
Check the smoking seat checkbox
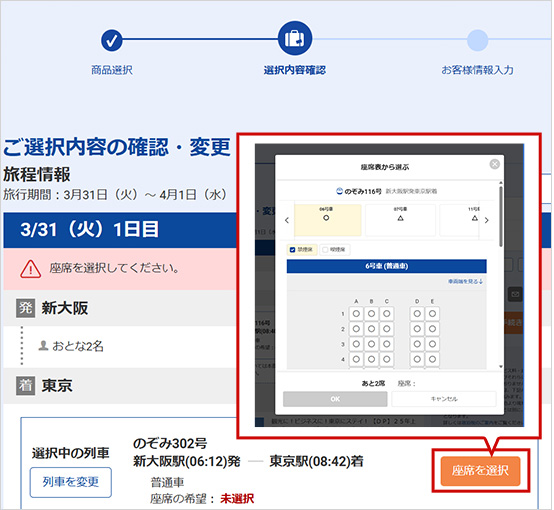pos(325,250)
